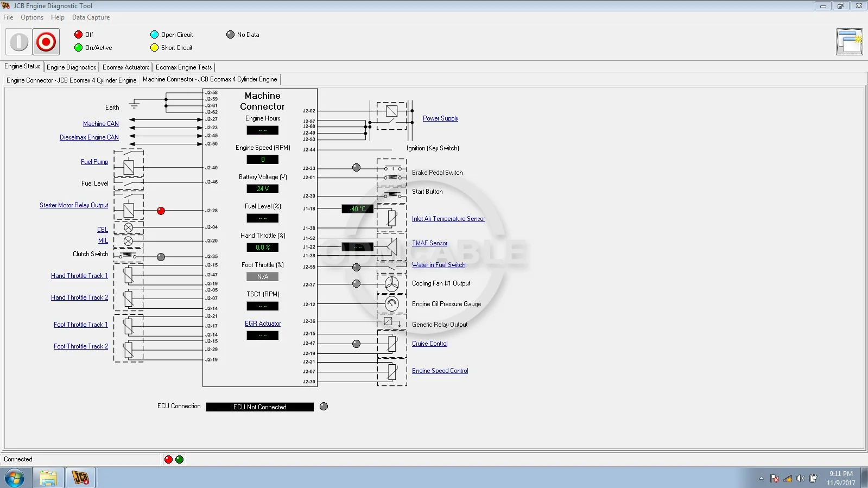Viewport: 868px width, 488px height.
Task: Open the Windows Start menu
Action: pyautogui.click(x=15, y=478)
